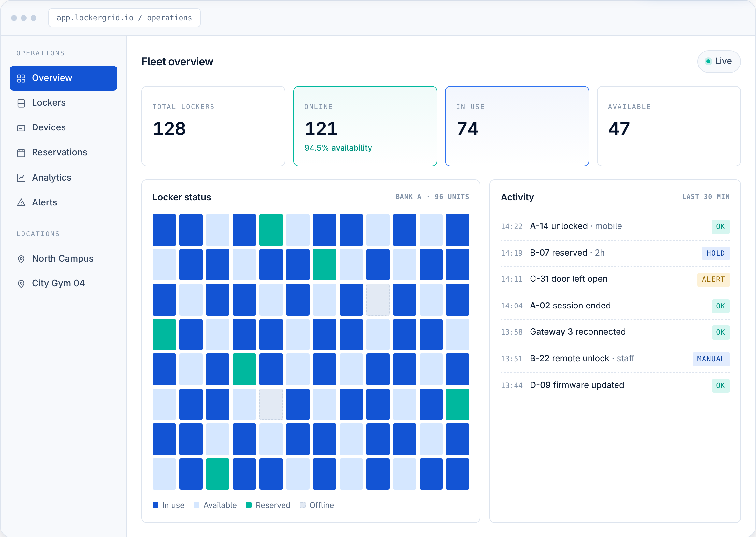Click the OK badge for D-09 firmware updated
The image size is (756, 538).
point(720,386)
